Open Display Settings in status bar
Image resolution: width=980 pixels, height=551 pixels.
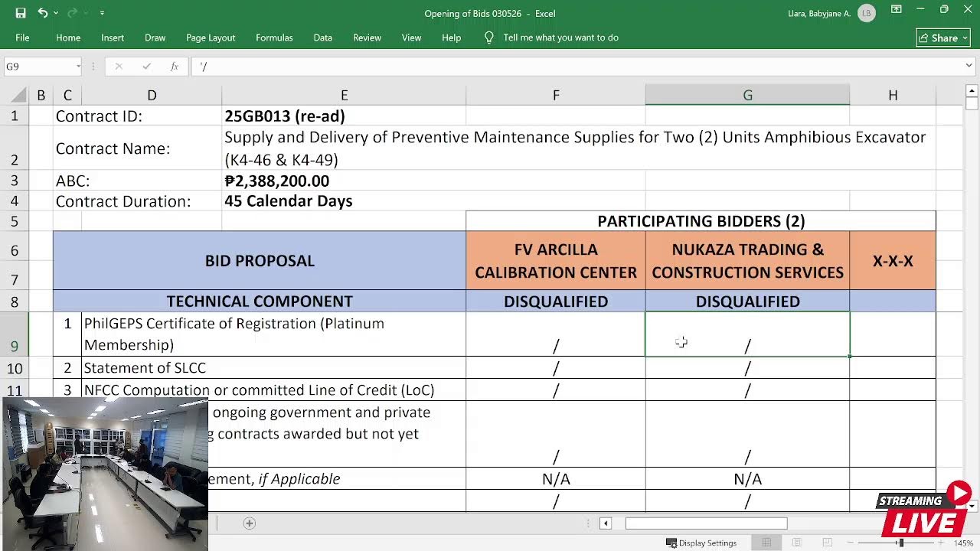[701, 543]
